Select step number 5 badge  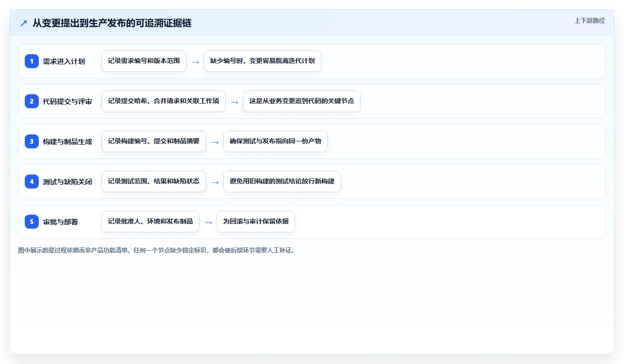pos(32,222)
